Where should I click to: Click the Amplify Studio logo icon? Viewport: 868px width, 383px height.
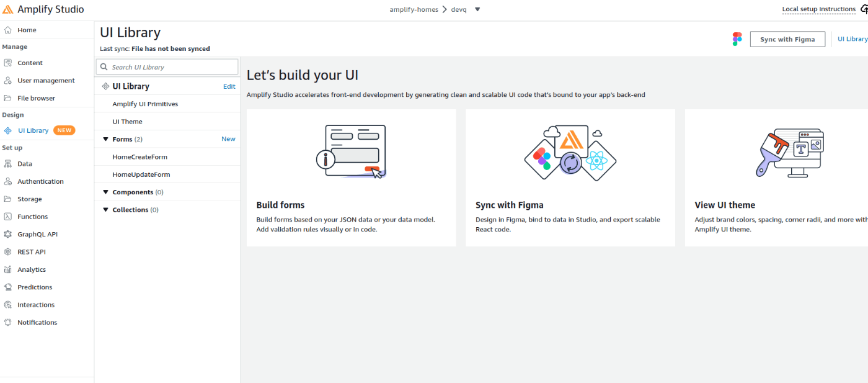tap(8, 9)
